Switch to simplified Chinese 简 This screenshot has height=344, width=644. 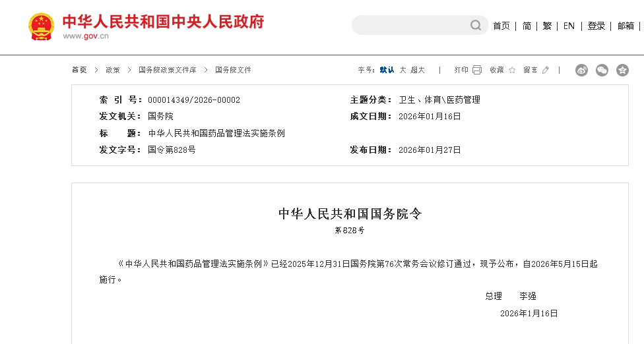(527, 26)
